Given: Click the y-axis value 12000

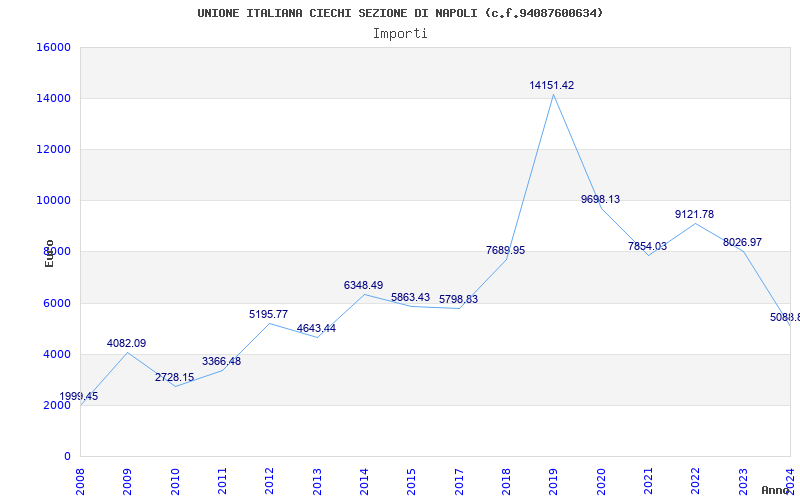Looking at the screenshot, I should [x=53, y=149].
